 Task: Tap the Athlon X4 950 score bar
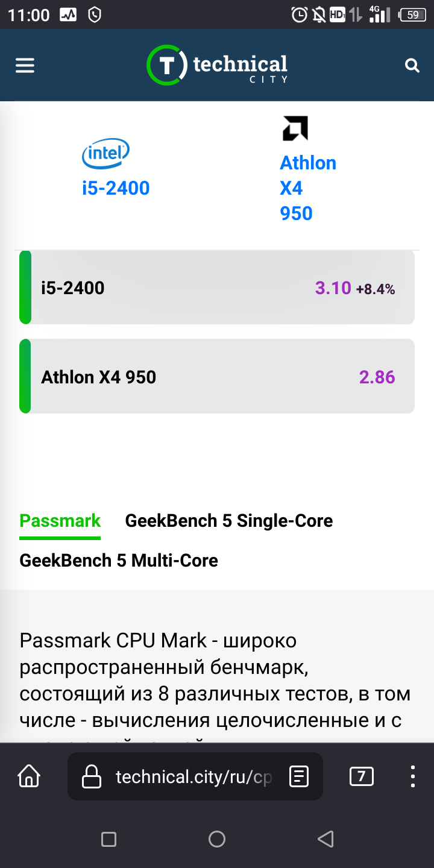(x=217, y=376)
